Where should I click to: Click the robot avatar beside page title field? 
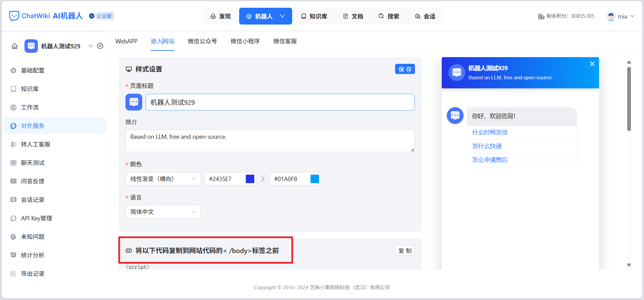[134, 102]
